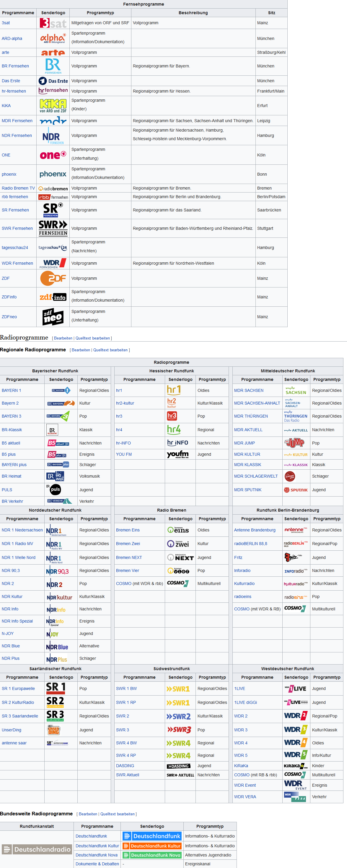Follow the NDR Info Spezial link
This screenshot has width=347, height=868.
tap(17, 621)
